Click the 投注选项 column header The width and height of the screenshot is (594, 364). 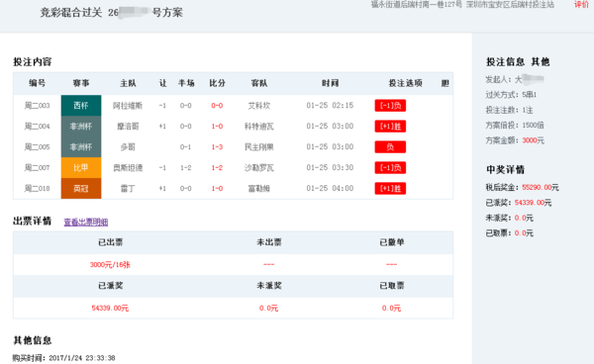(x=405, y=83)
